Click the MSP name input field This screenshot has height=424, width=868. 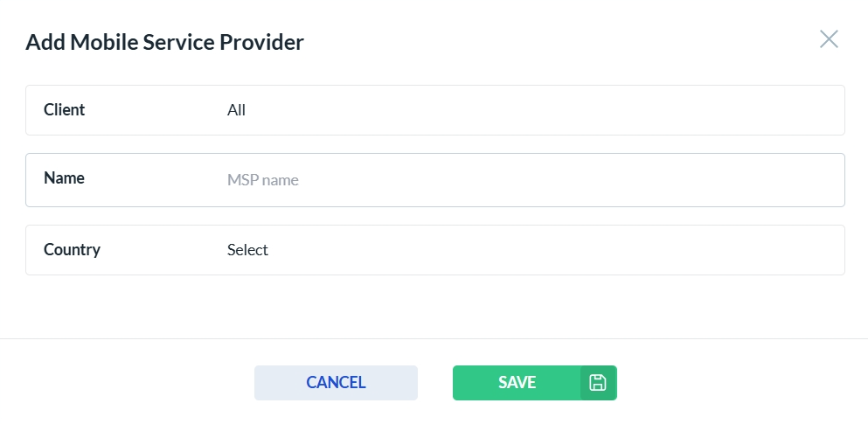(533, 180)
